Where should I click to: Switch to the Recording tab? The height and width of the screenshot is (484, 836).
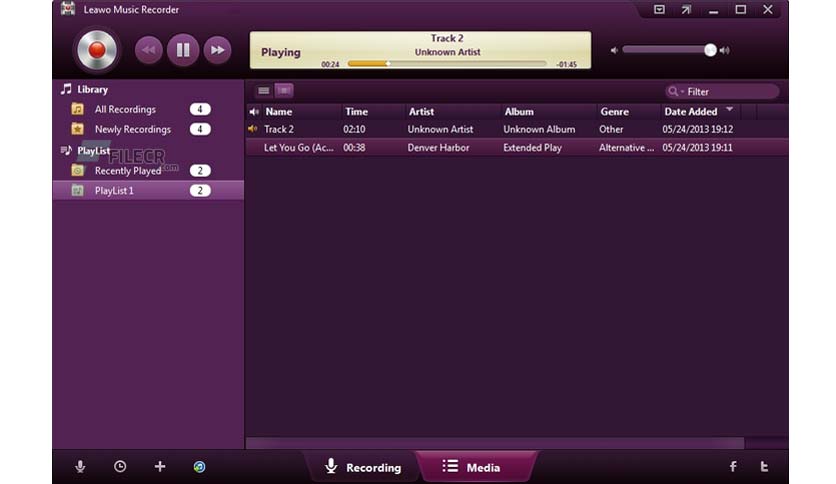(x=363, y=467)
